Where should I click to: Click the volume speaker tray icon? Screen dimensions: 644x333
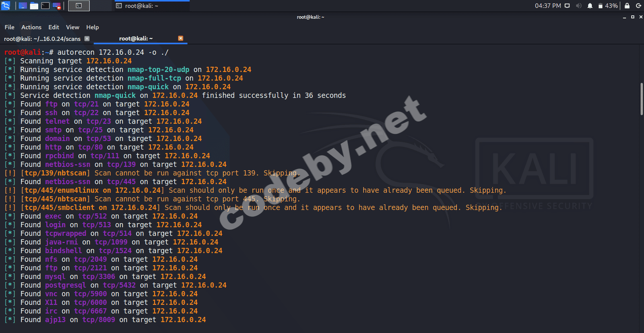(579, 6)
